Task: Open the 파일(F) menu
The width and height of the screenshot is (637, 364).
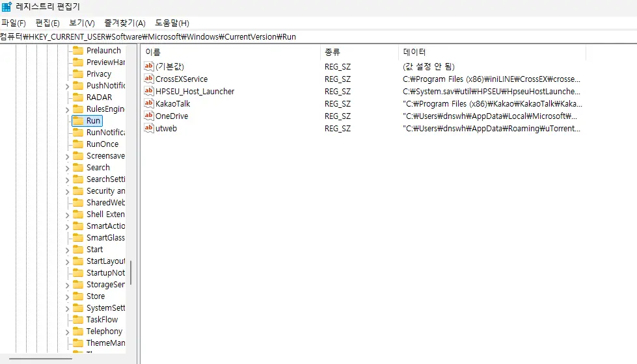Action: pyautogui.click(x=14, y=23)
